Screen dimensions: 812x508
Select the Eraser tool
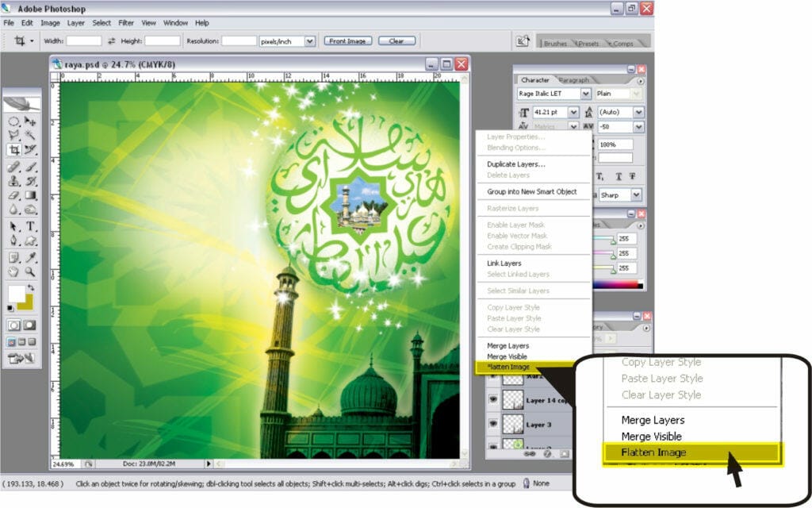click(14, 195)
